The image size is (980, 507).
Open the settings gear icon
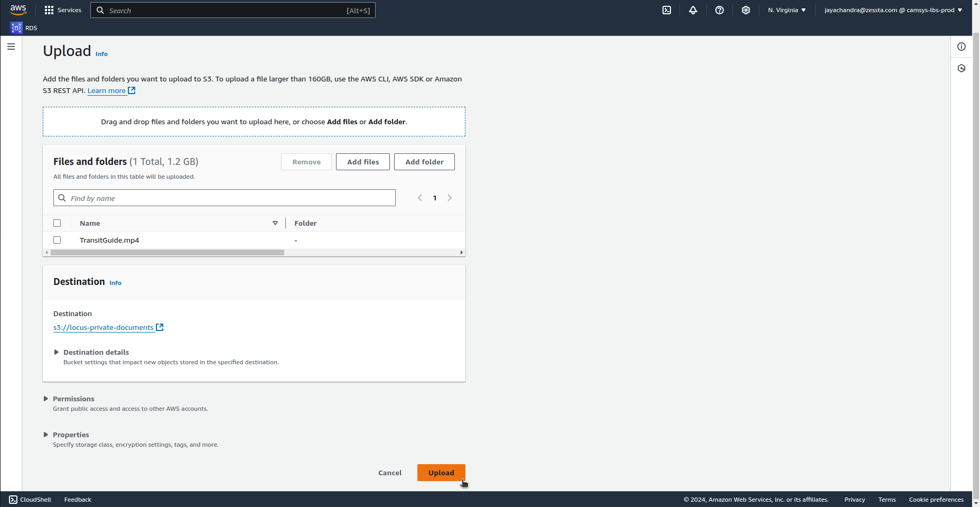pyautogui.click(x=746, y=10)
